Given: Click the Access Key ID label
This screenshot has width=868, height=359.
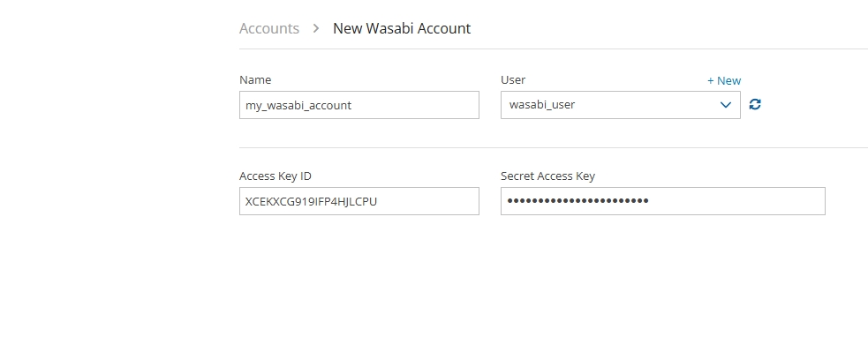Looking at the screenshot, I should (x=275, y=176).
